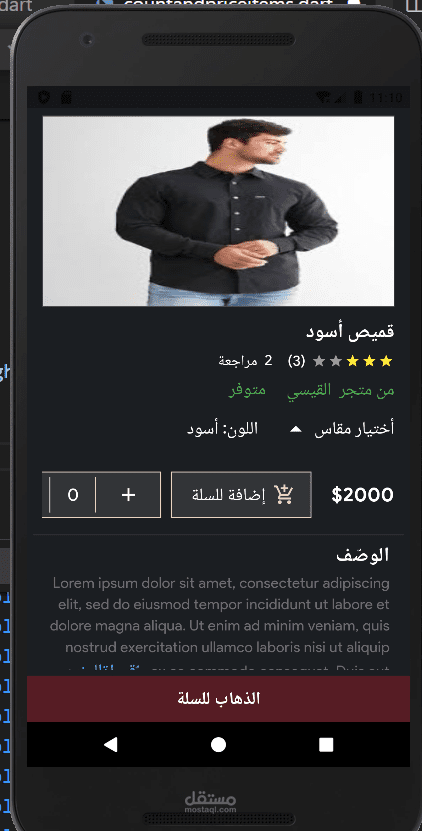
Task: Open the من متجر القيسي store link
Action: 341,391
